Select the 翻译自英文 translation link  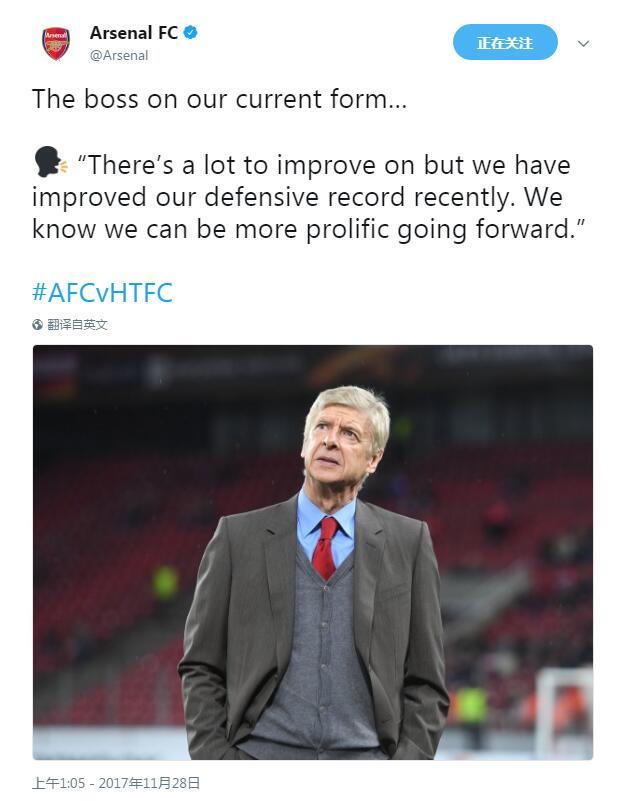point(77,325)
